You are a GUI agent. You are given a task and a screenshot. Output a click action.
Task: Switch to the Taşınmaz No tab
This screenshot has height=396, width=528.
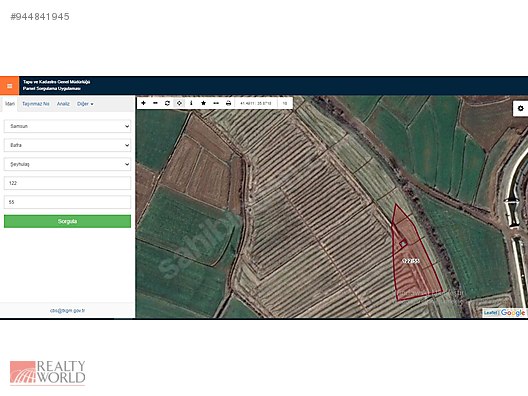coord(36,104)
